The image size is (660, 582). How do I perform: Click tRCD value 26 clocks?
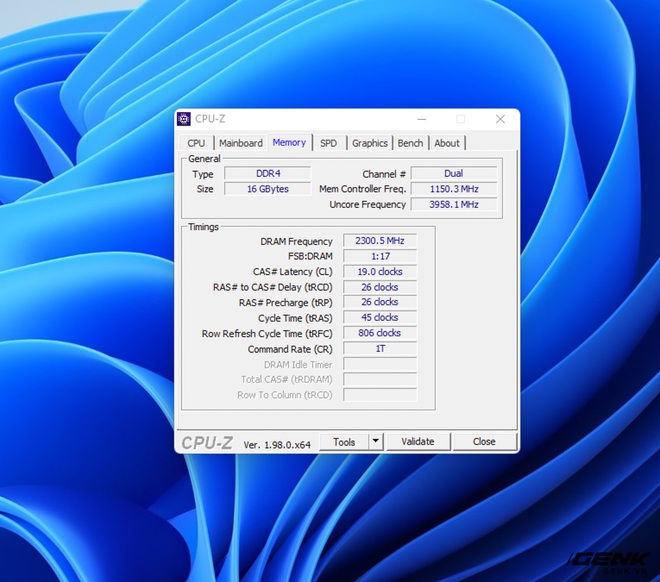380,287
